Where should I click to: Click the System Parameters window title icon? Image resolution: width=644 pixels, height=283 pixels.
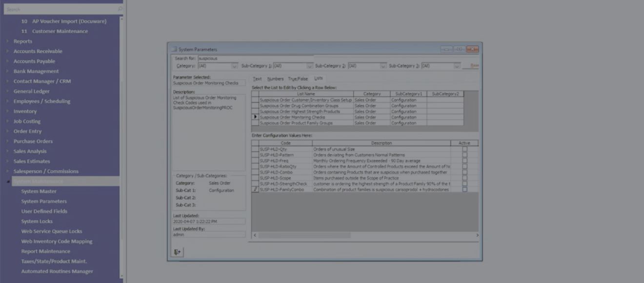click(x=174, y=49)
